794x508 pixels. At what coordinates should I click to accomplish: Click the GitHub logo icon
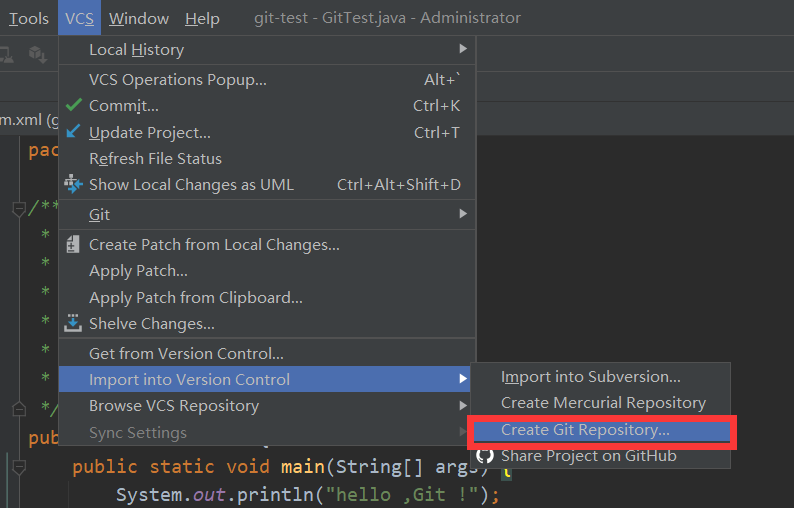tap(485, 456)
